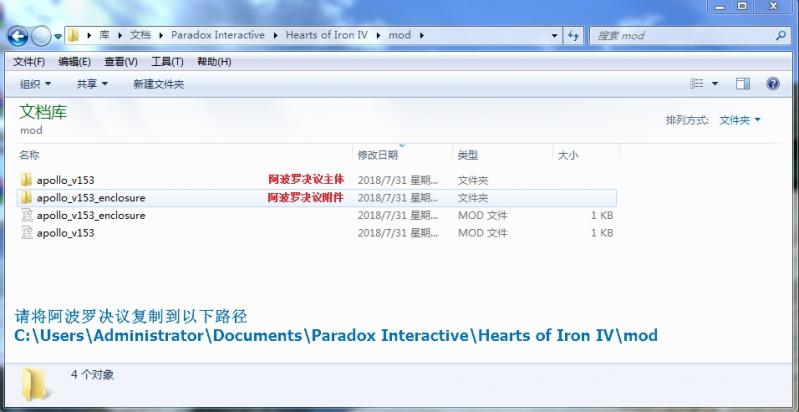Click the search magnifier icon
799x412 pixels.
[781, 36]
